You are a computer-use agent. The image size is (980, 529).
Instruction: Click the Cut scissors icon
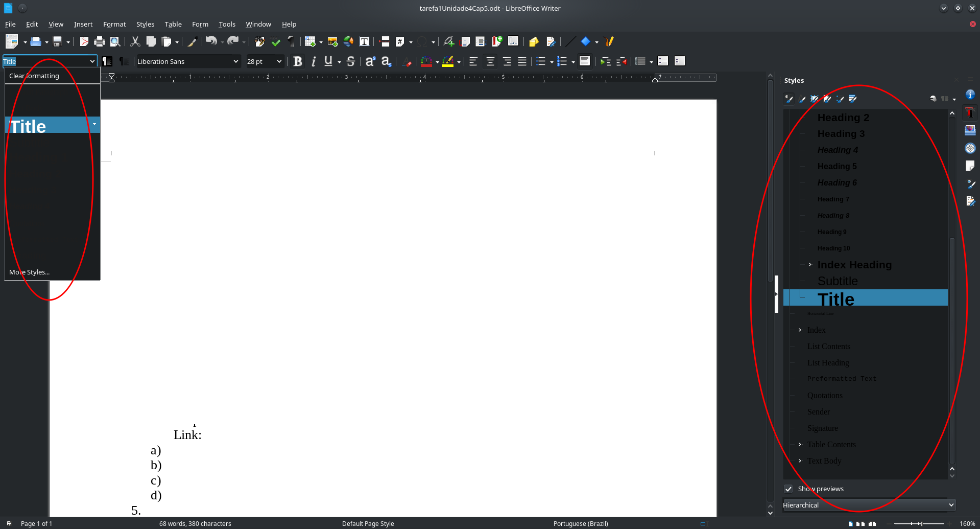pyautogui.click(x=135, y=41)
